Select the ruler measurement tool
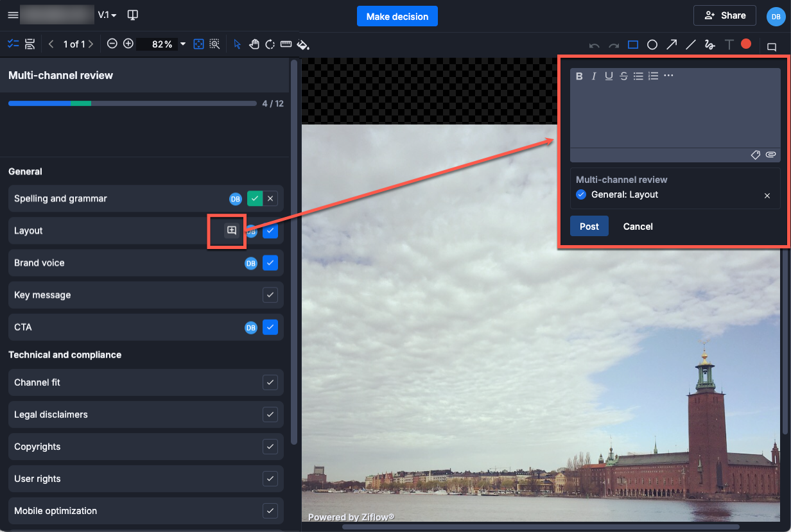The image size is (791, 532). [286, 44]
